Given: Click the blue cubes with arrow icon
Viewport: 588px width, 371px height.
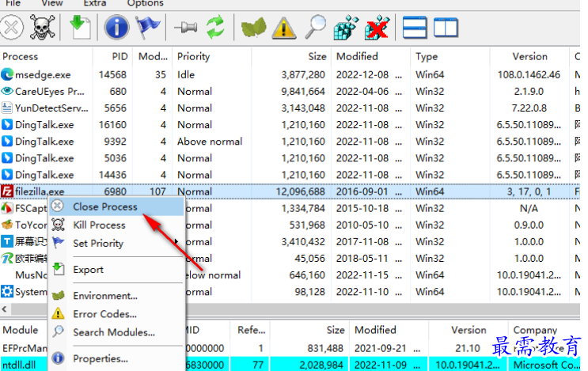Looking at the screenshot, I should 346,28.
